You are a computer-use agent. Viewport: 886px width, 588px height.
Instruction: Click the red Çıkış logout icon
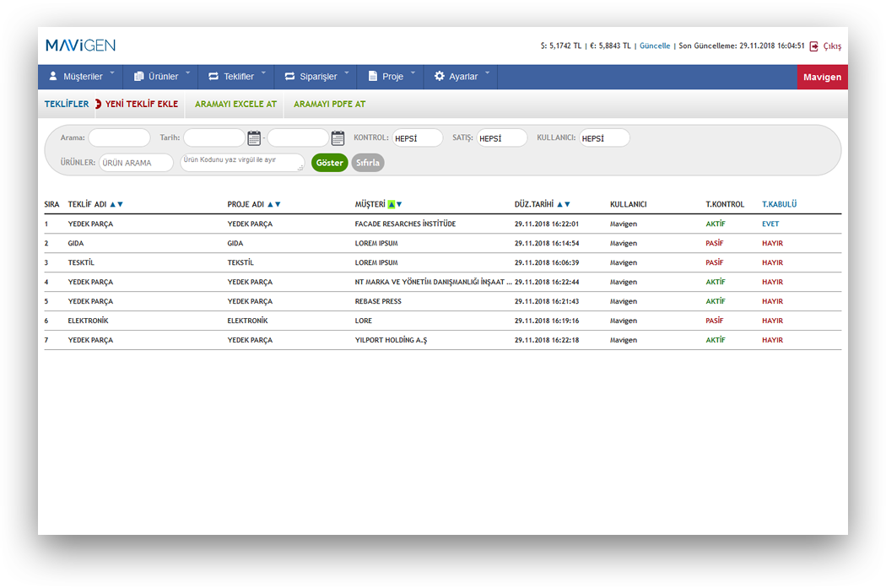click(x=814, y=46)
